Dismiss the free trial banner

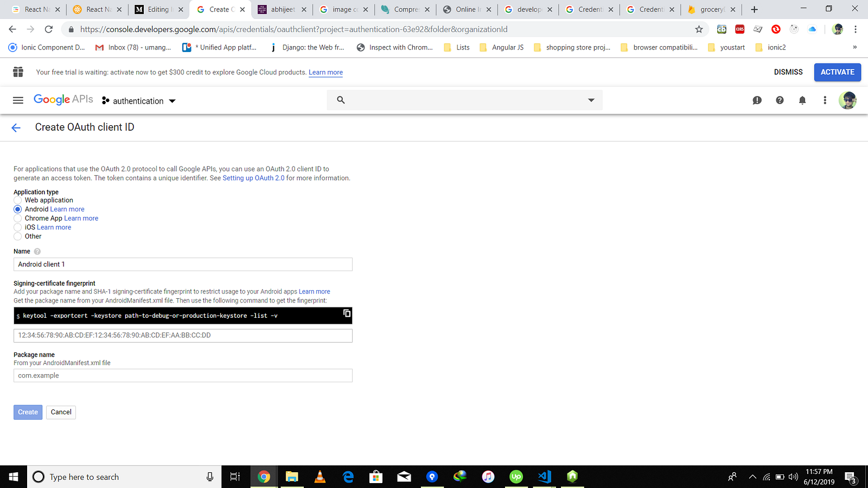pyautogui.click(x=788, y=72)
